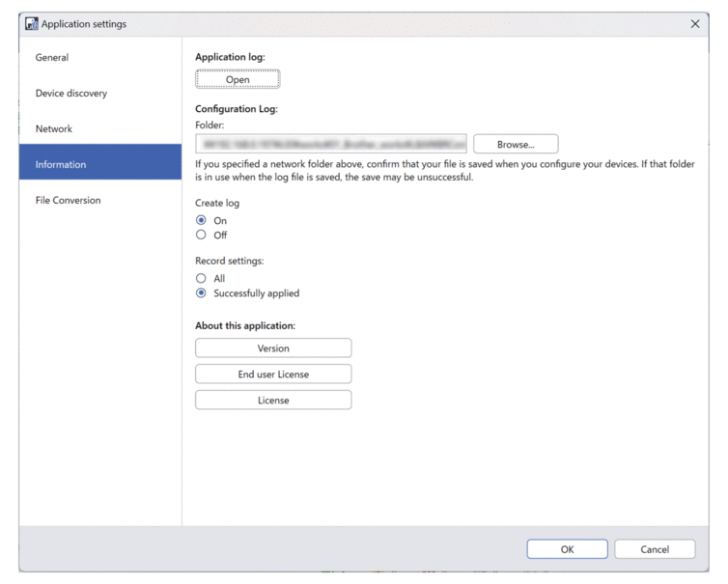The width and height of the screenshot is (728, 584).
Task: Click the Application settings title bar icon
Action: (x=31, y=23)
